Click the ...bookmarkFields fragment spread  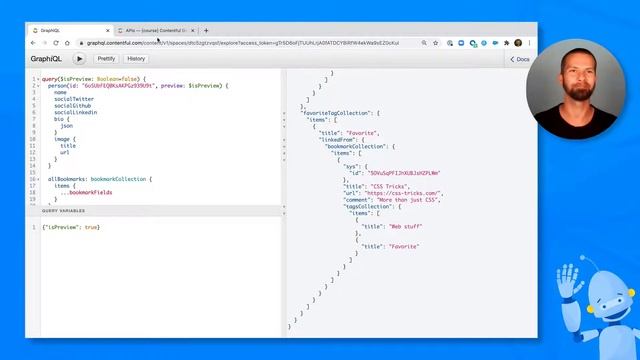point(86,192)
